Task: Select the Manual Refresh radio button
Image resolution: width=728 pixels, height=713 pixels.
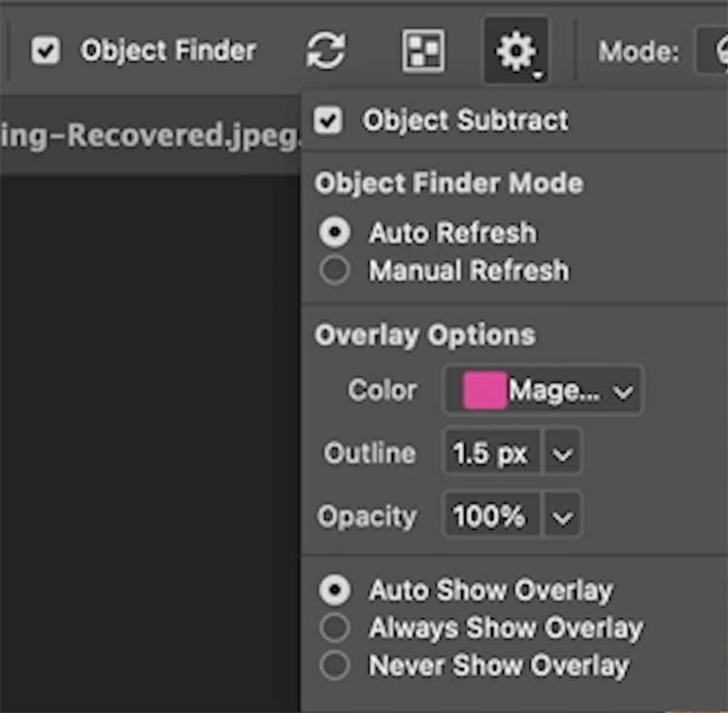Action: point(335,270)
